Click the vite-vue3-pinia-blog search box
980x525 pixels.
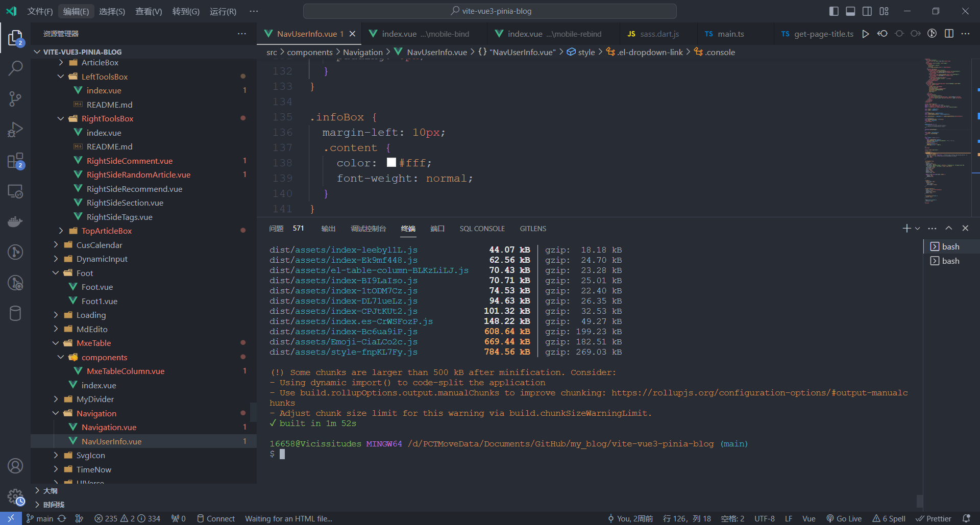point(490,11)
